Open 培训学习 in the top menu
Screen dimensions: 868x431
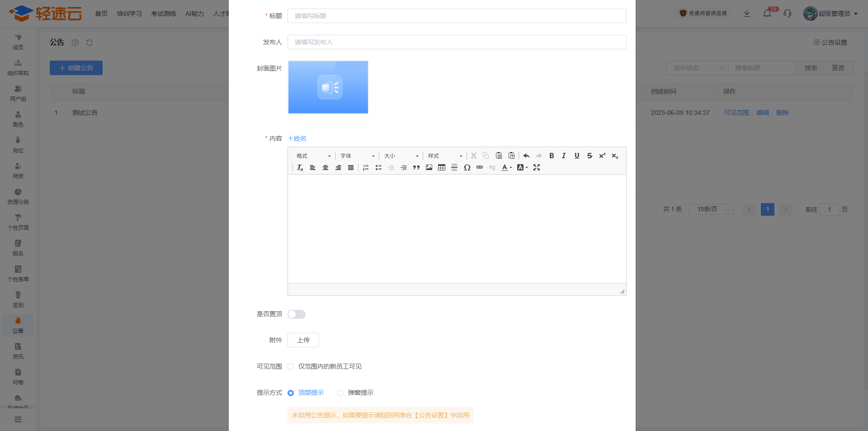coord(129,14)
